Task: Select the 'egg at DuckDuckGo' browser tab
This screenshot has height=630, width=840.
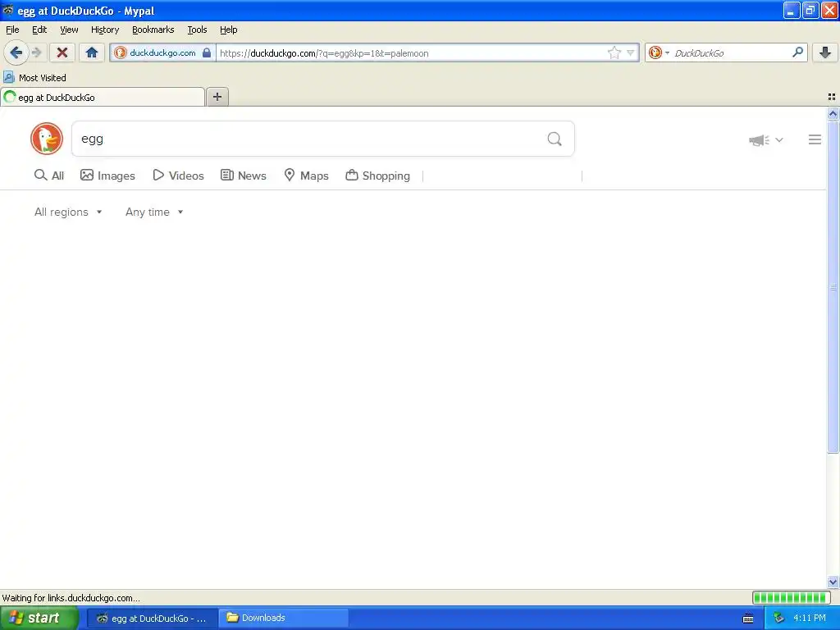Action: 103,97
